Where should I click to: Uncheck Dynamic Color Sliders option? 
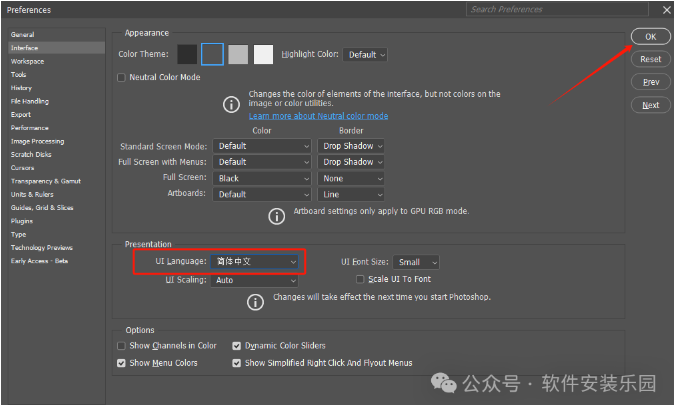pos(237,346)
